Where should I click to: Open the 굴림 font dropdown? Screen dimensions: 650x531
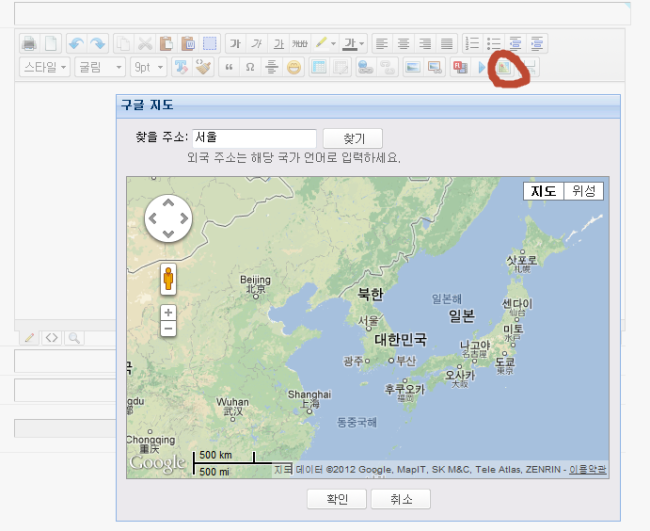tap(101, 68)
